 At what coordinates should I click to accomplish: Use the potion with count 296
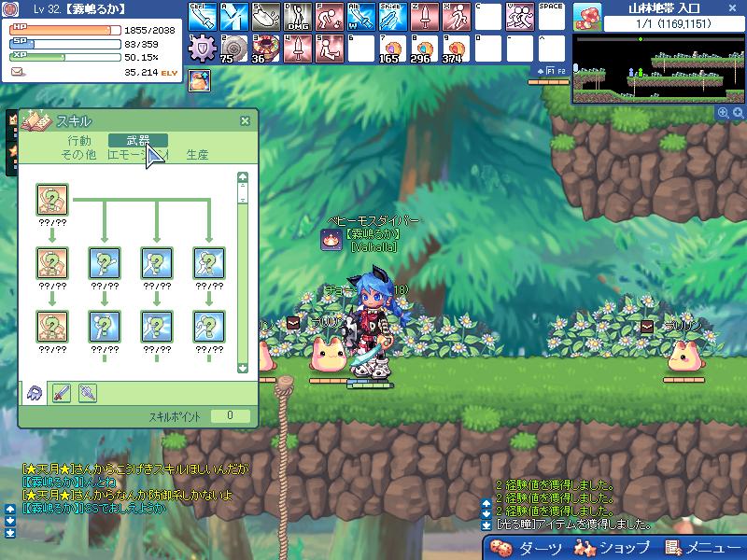click(x=425, y=49)
